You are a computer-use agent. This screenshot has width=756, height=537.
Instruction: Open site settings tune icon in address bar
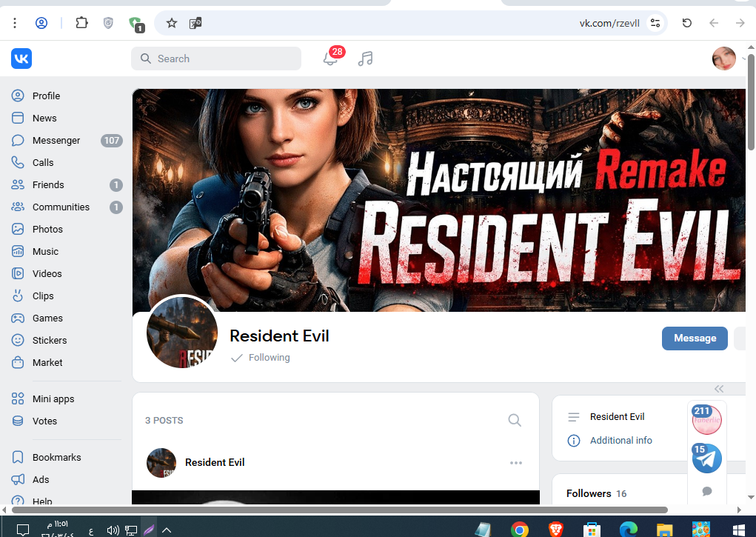(655, 23)
